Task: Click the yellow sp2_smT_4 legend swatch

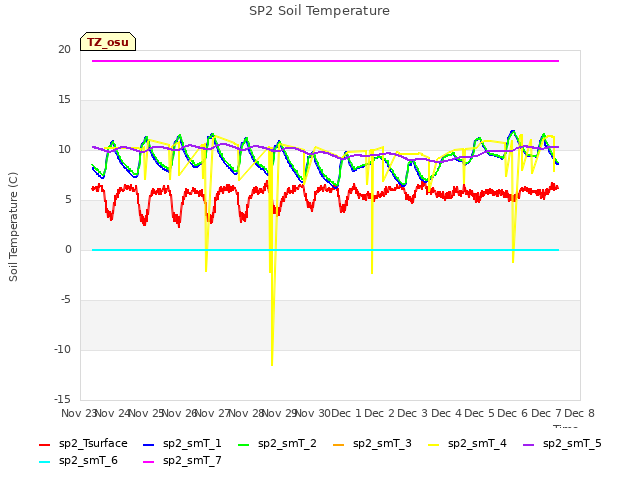Action: [433, 444]
